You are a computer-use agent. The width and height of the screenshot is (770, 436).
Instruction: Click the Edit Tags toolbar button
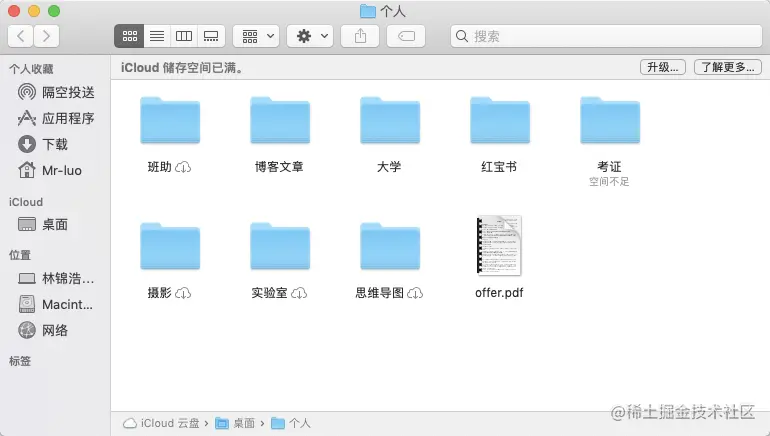click(406, 36)
